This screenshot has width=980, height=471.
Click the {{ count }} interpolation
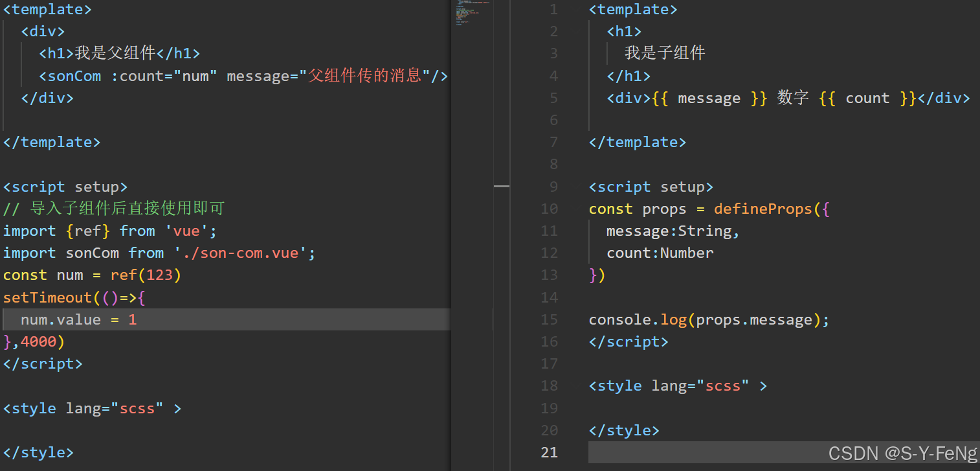tap(867, 98)
